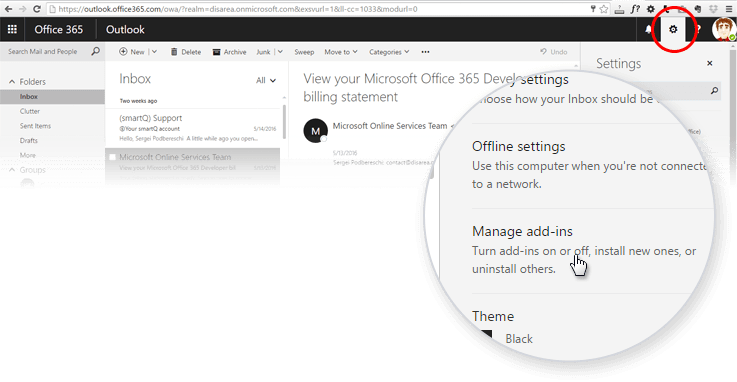
Task: Open the All filter dropdown in Inbox
Action: point(266,80)
